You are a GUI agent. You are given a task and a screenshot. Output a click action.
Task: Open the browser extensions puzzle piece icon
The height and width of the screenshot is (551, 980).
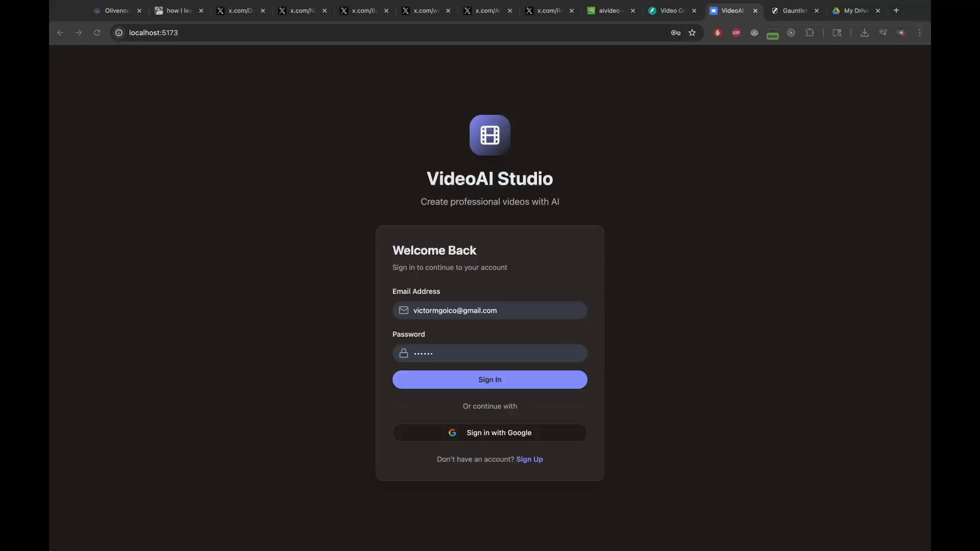[811, 32]
